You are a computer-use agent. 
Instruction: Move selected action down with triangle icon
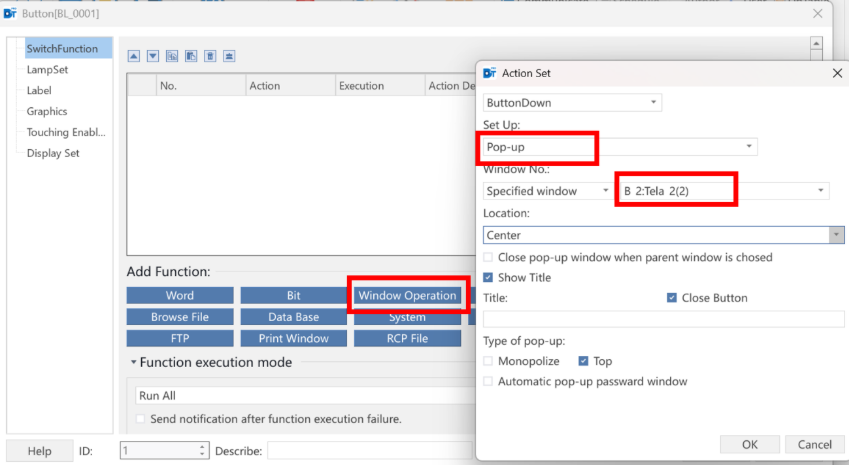click(x=153, y=56)
